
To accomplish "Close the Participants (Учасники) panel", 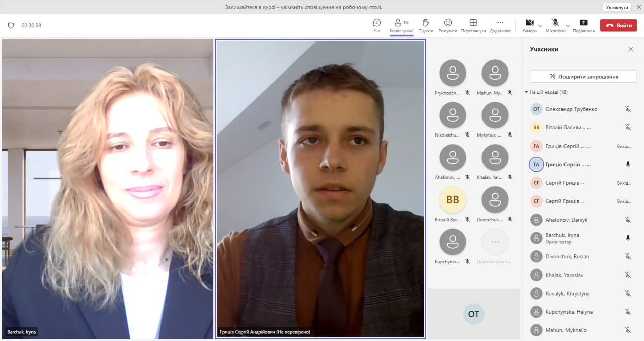I will (x=631, y=49).
